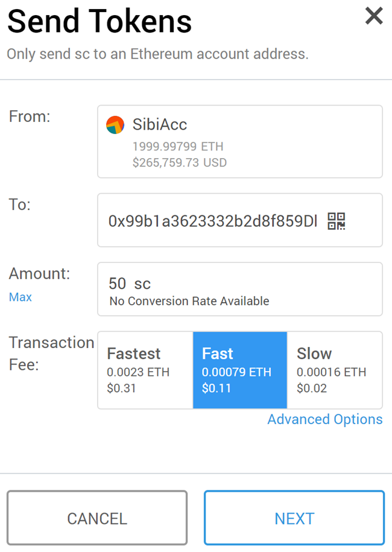The width and height of the screenshot is (392, 552).
Task: Click the 50 sc amount input
Action: tap(130, 284)
